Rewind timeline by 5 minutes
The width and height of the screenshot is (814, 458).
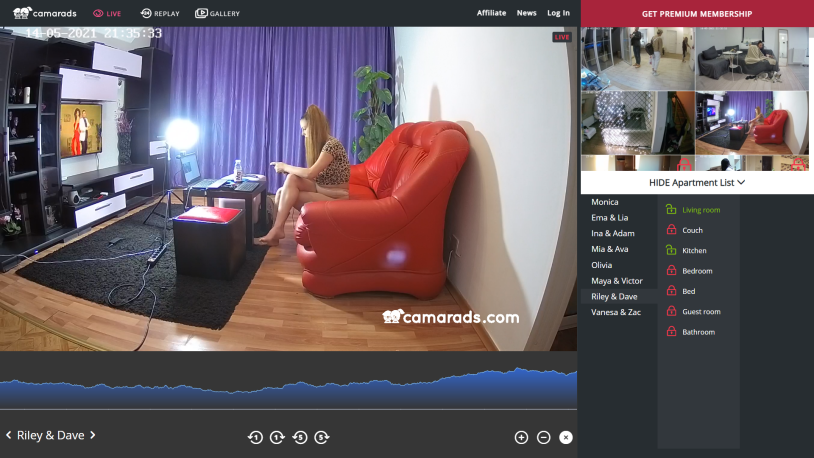pyautogui.click(x=299, y=437)
